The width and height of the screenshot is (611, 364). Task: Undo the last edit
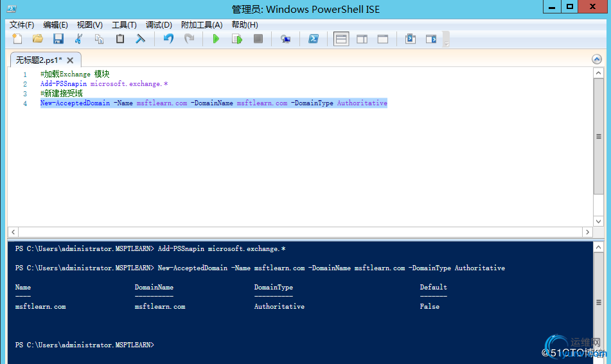[x=168, y=39]
